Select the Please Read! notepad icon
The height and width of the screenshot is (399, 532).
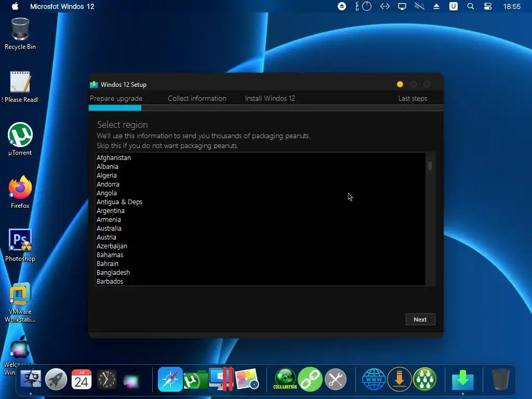(x=20, y=87)
